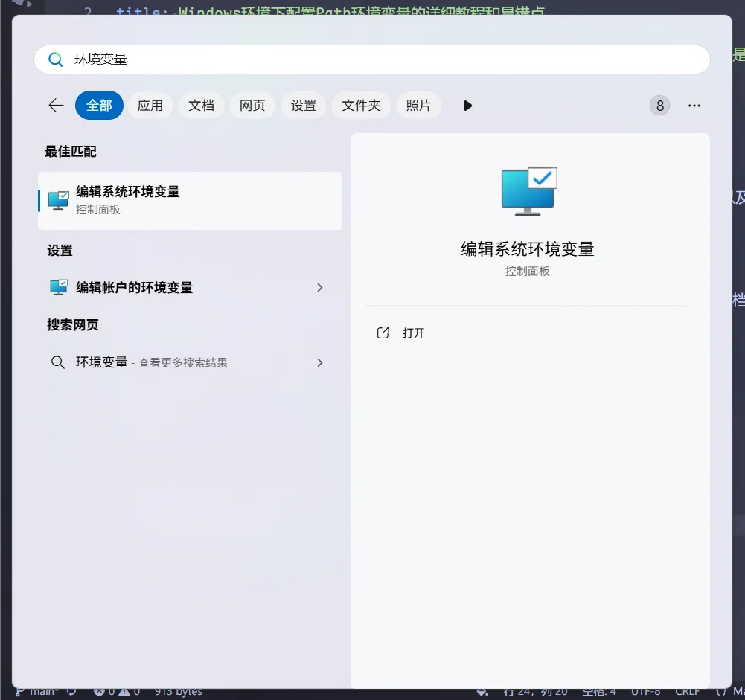Open the three-dots more options menu
745x700 pixels.
tap(694, 106)
